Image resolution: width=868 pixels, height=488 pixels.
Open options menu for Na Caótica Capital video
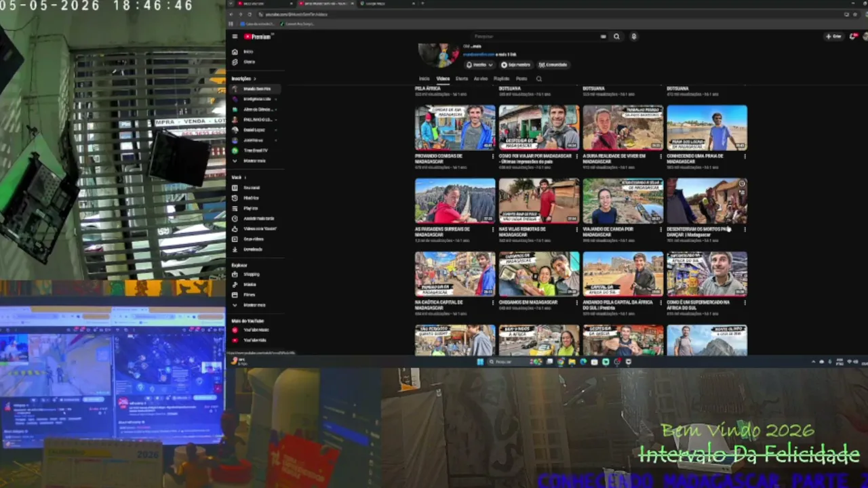click(493, 303)
